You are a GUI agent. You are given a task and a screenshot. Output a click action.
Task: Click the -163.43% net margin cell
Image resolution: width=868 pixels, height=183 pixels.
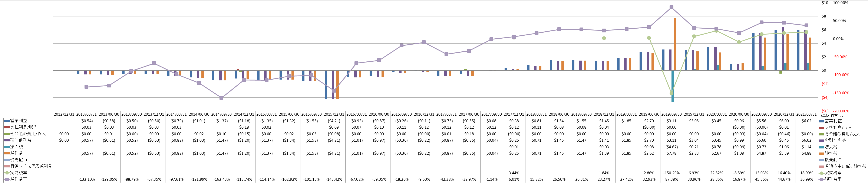coord(221,179)
